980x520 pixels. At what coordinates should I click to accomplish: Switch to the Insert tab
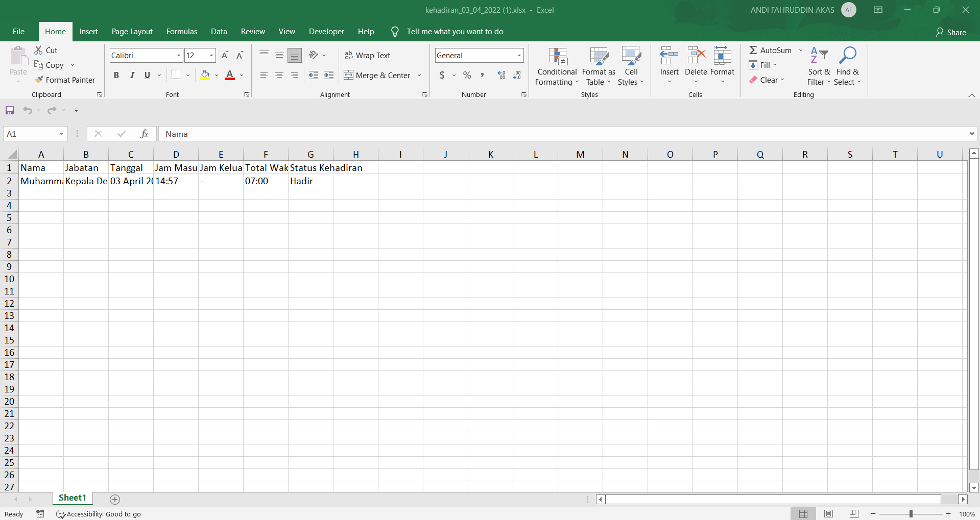[89, 32]
